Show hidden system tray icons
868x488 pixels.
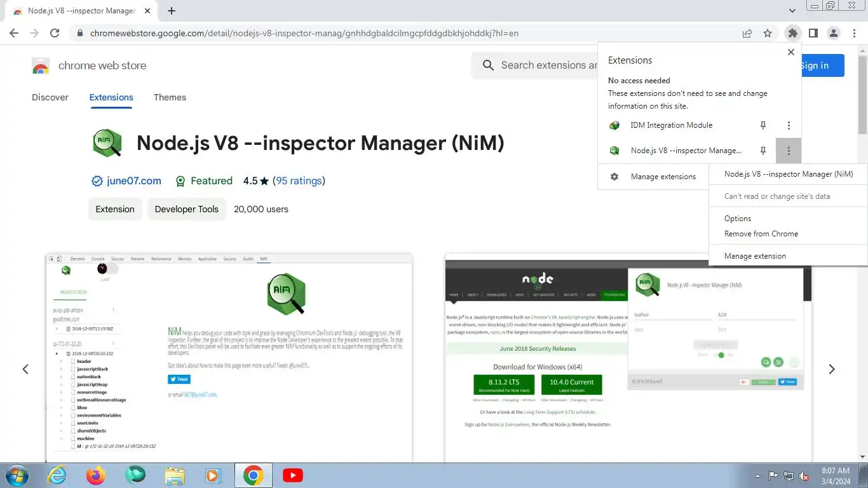(757, 476)
